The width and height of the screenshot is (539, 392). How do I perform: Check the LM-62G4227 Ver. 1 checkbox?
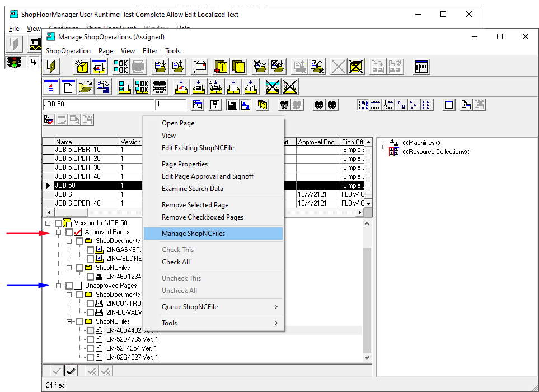(91, 357)
